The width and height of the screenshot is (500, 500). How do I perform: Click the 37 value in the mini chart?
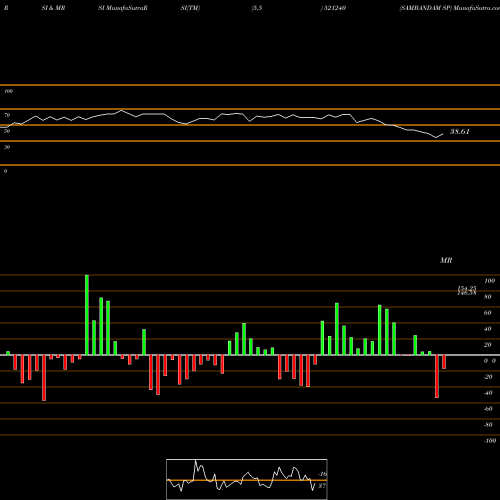point(322,486)
